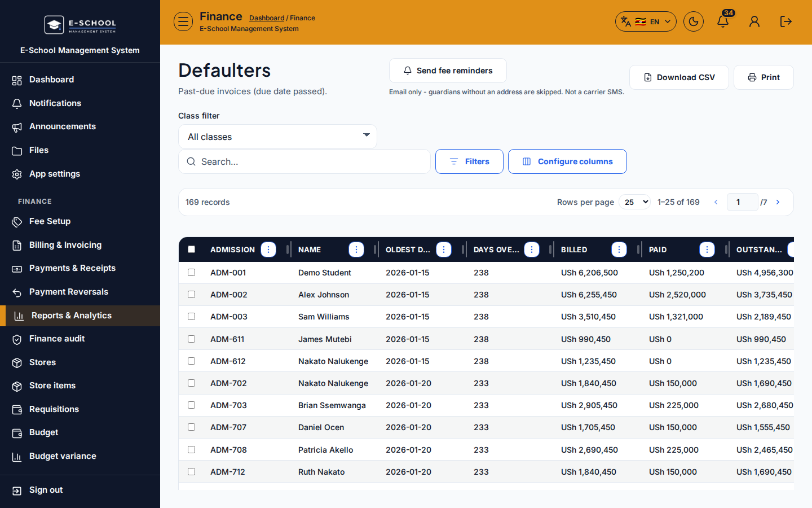Open Fee Setup page

(x=80, y=221)
